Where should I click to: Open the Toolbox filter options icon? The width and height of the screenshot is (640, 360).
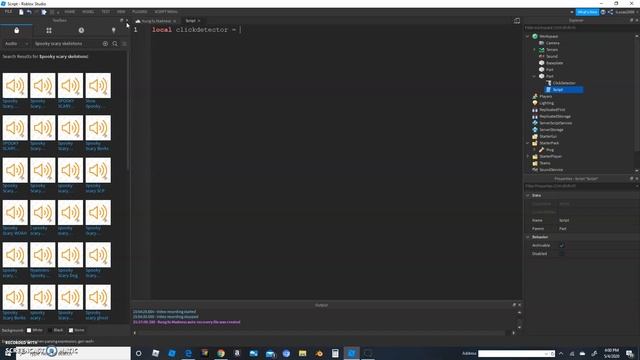(124, 44)
